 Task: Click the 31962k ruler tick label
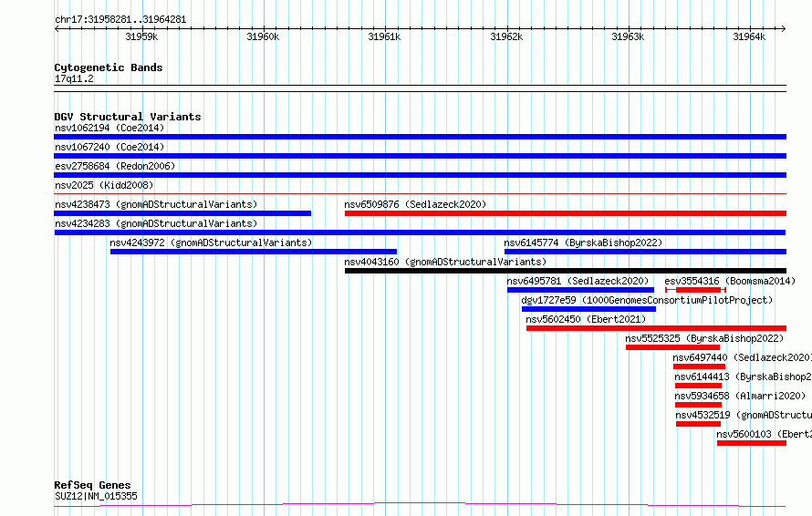click(x=506, y=36)
